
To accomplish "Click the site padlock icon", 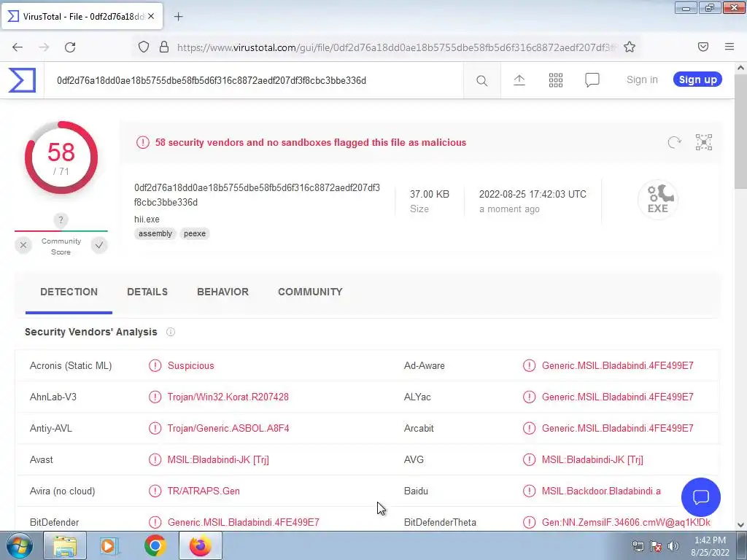I will point(164,47).
